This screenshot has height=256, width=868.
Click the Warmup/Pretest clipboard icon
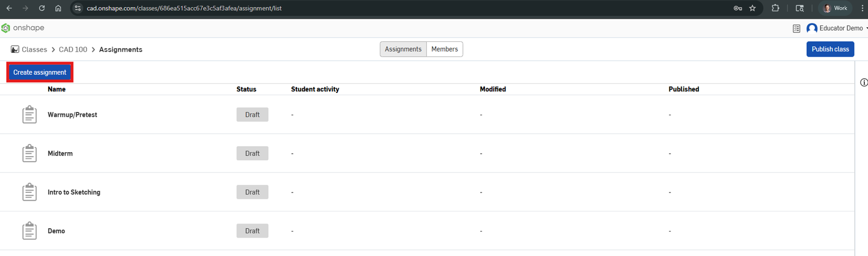click(29, 115)
